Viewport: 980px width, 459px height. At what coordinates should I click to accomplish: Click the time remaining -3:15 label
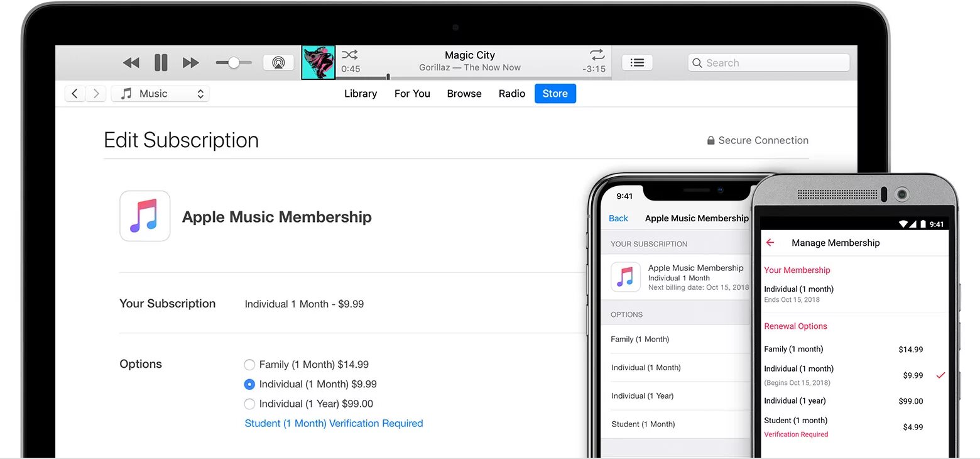point(594,69)
